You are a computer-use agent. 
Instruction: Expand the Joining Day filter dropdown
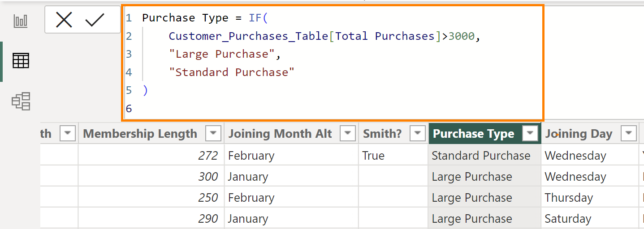click(629, 133)
